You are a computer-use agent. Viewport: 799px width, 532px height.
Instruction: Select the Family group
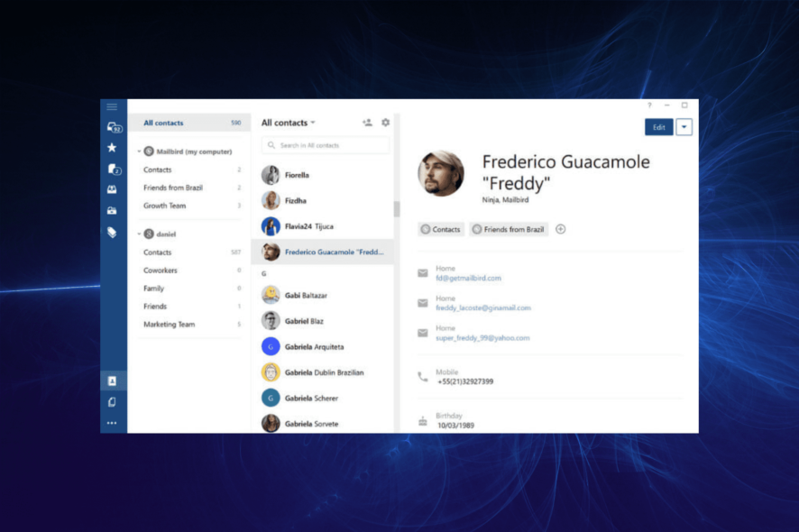(x=189, y=289)
